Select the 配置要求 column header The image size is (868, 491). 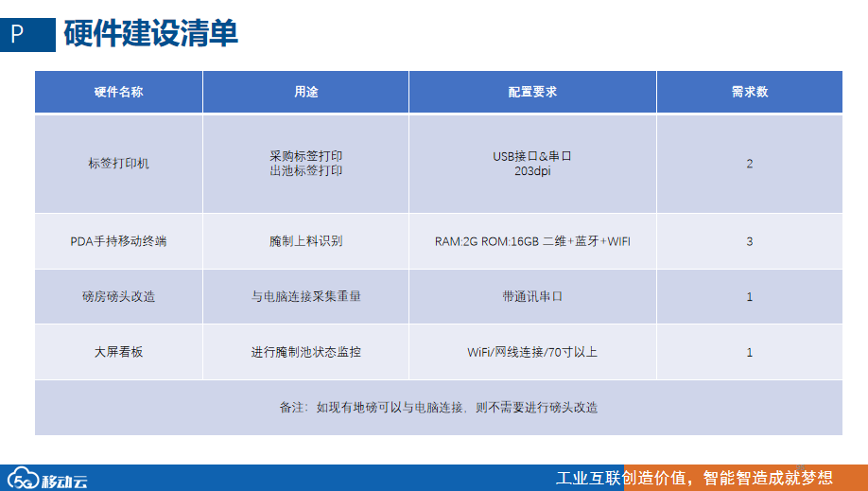(532, 92)
